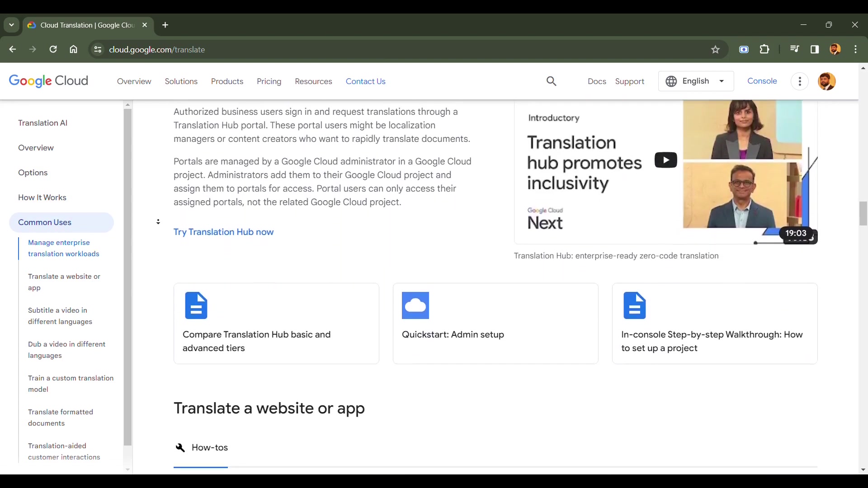868x488 pixels.
Task: Open the Google Cloud search
Action: tap(552, 81)
